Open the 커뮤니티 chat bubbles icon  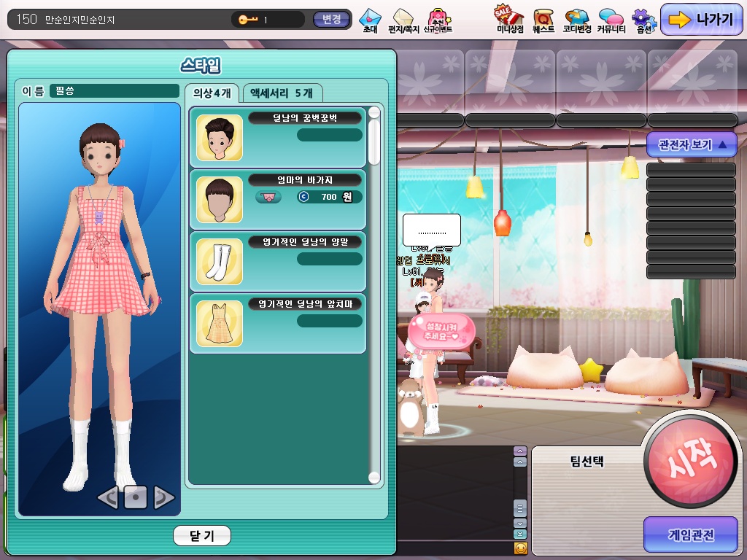pos(611,20)
